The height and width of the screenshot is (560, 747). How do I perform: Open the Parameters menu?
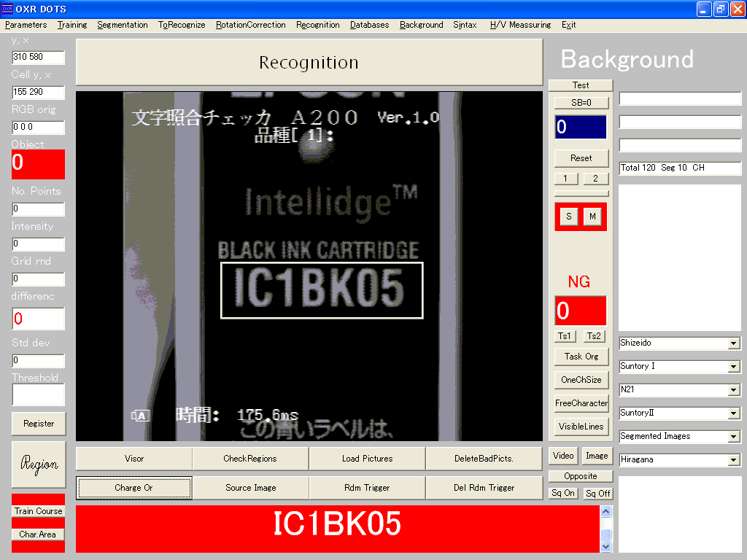(26, 25)
